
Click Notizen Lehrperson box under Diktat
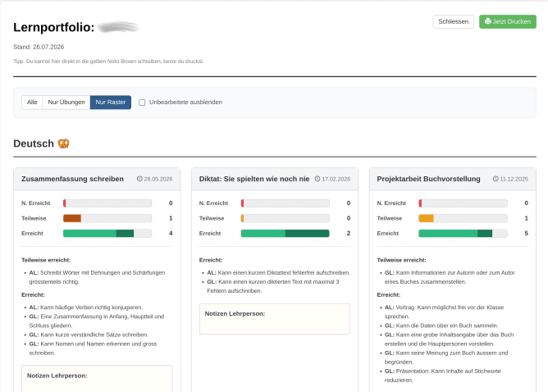coord(275,319)
